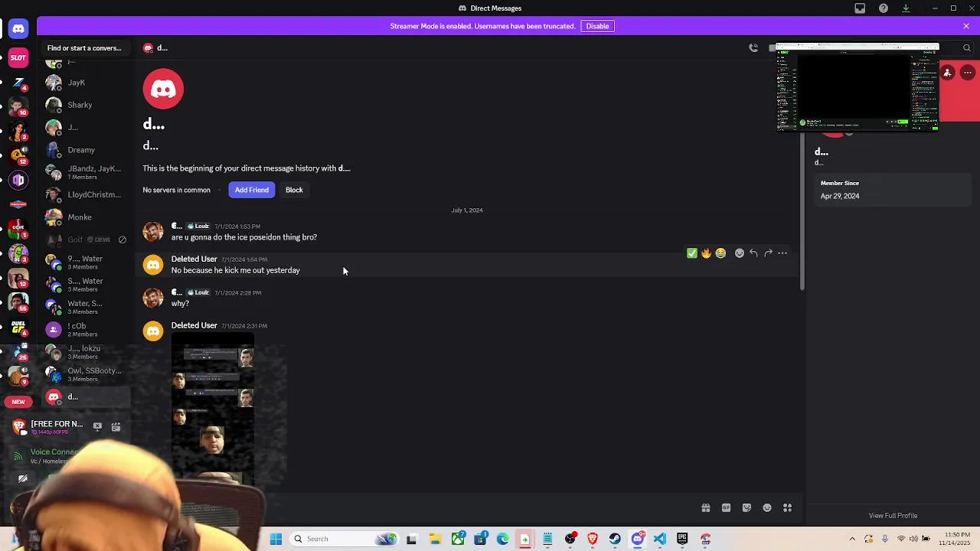Open the SLOT server icon
The height and width of the screenshot is (551, 980).
(18, 57)
